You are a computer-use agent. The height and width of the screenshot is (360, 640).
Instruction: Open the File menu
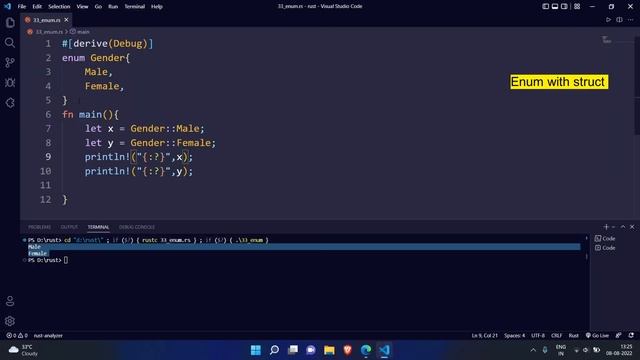pos(22,7)
